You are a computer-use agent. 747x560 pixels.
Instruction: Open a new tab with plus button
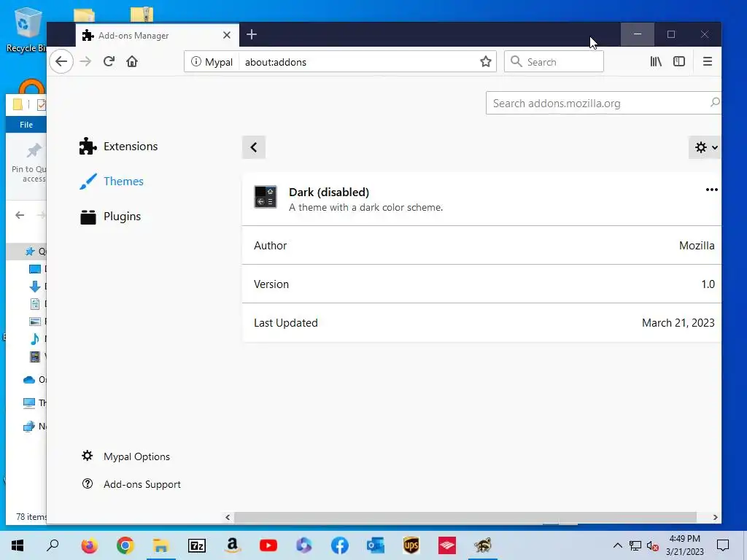click(252, 34)
